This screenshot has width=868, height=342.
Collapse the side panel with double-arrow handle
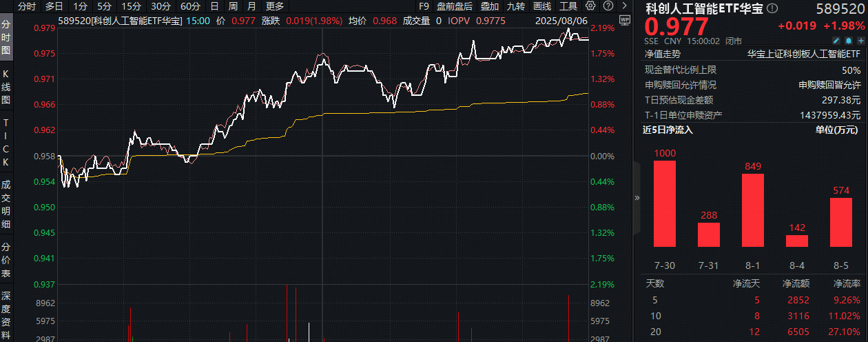click(637, 197)
